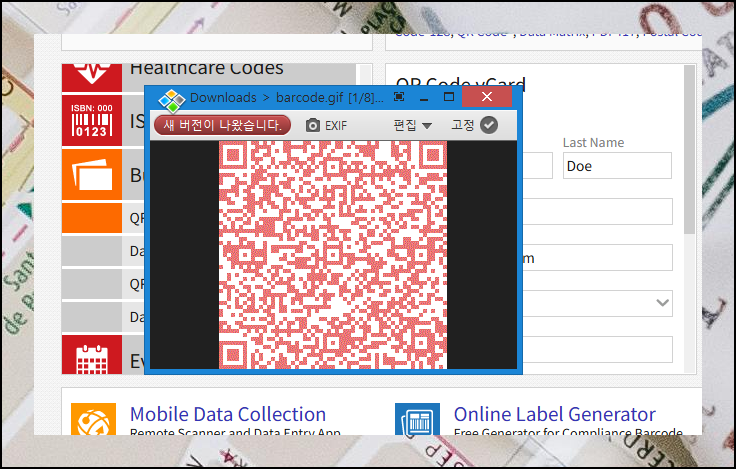The image size is (736, 469).
Task: Select the Event calendar category icon
Action: (92, 355)
